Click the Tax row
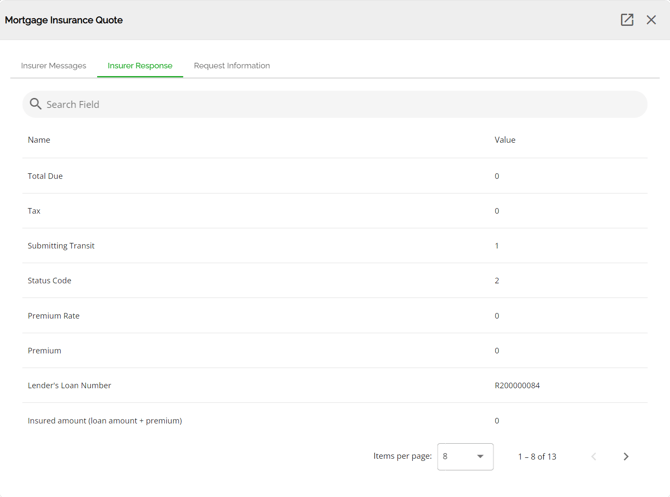Image resolution: width=670 pixels, height=497 pixels. click(335, 211)
